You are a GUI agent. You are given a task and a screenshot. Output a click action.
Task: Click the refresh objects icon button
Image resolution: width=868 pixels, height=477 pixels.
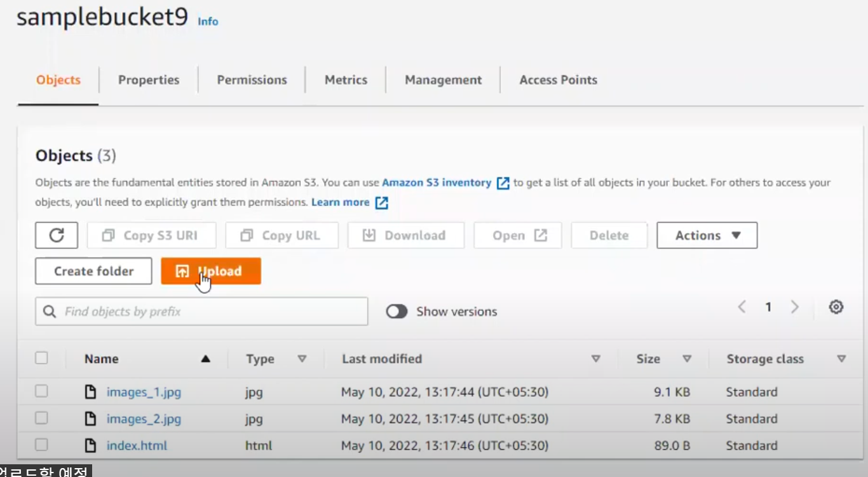pos(57,235)
